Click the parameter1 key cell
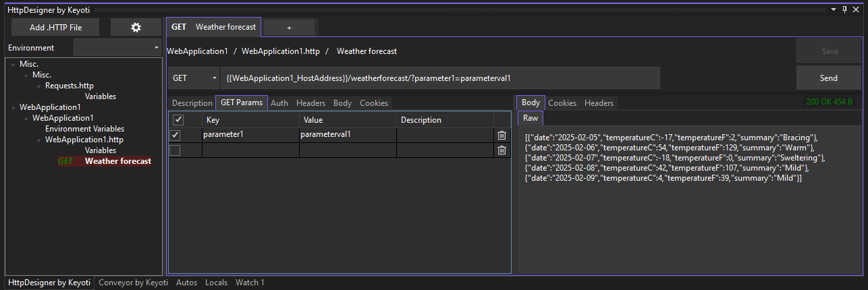This screenshot has height=290, width=868. pos(251,135)
